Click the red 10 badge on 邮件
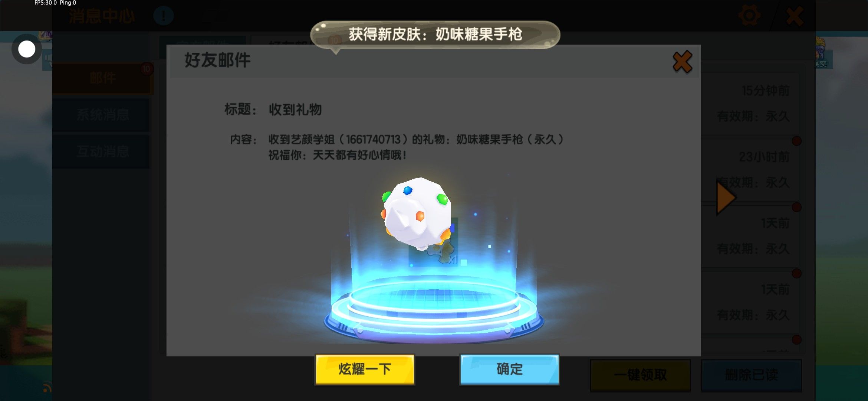Image resolution: width=868 pixels, height=401 pixels. coord(147,69)
